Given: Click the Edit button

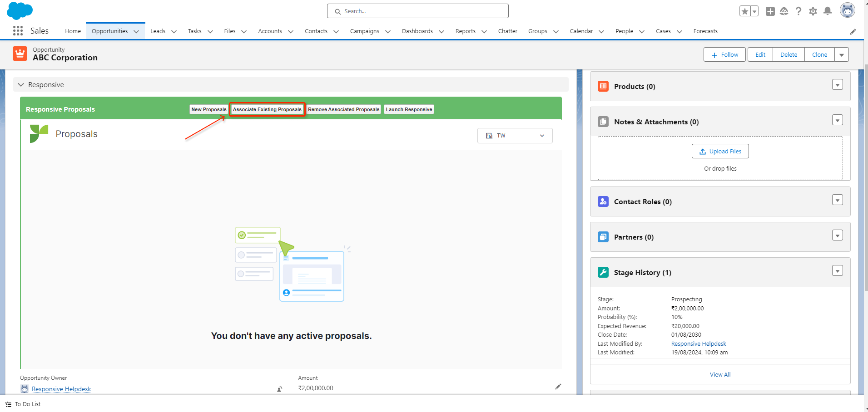Looking at the screenshot, I should tap(760, 54).
